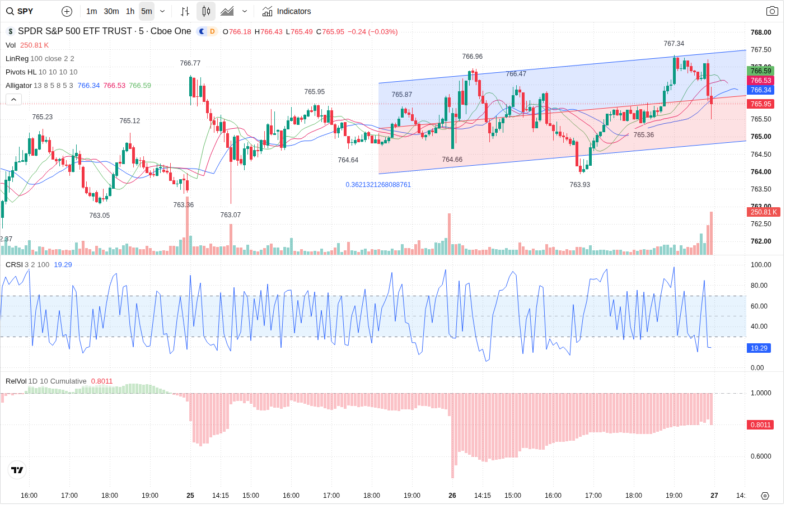Screen dimensions: 795x532
Task: Click the 250.81 K volume axis label
Action: 764,212
